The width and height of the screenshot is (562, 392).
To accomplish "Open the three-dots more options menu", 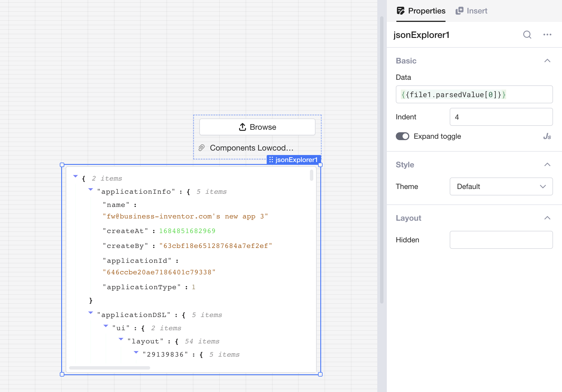I will [547, 35].
